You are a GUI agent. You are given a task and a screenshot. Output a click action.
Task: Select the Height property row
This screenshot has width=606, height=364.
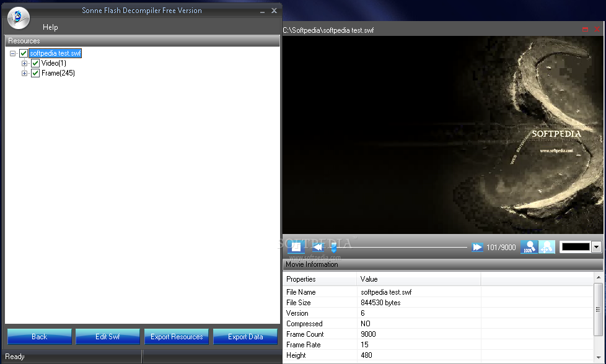coord(438,355)
